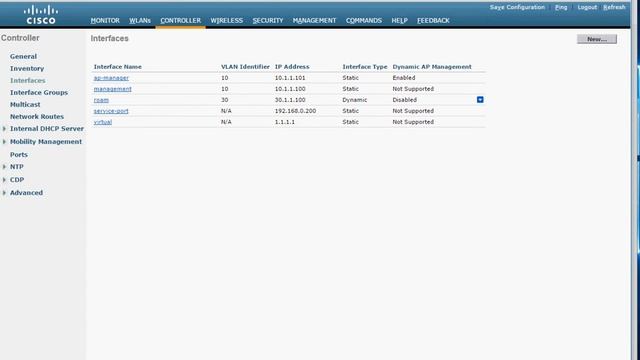Expand the NTP section arrow
Image resolution: width=640 pixels, height=360 pixels.
click(4, 167)
